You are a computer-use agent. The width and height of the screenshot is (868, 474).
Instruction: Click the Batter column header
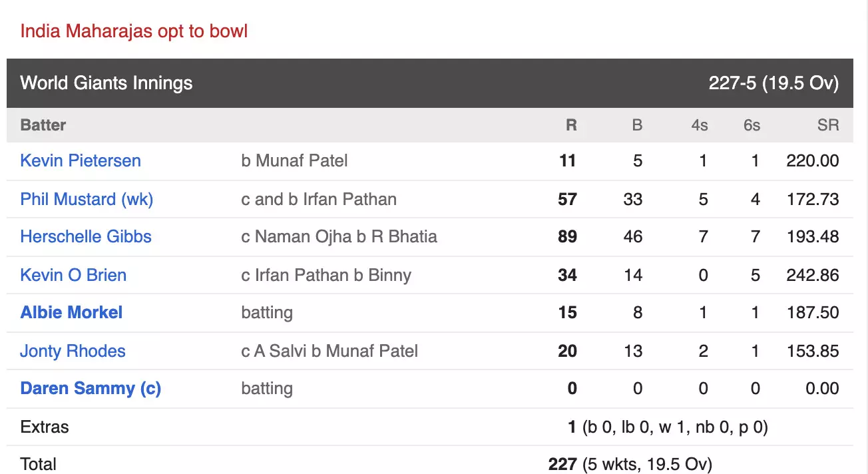43,125
